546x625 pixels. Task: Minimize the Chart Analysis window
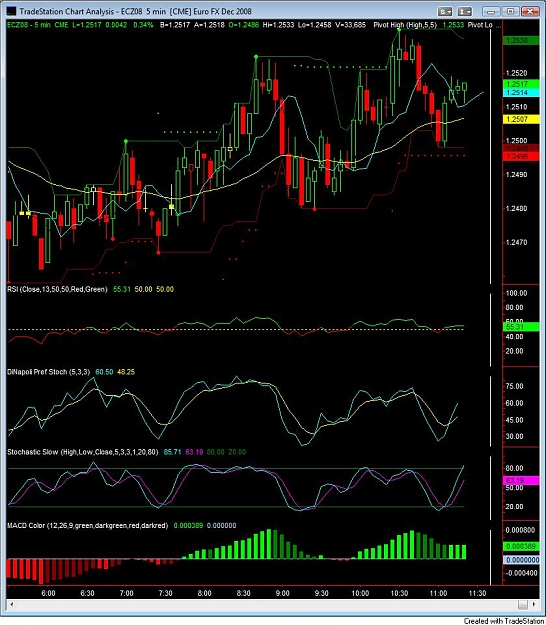pyautogui.click(x=491, y=12)
